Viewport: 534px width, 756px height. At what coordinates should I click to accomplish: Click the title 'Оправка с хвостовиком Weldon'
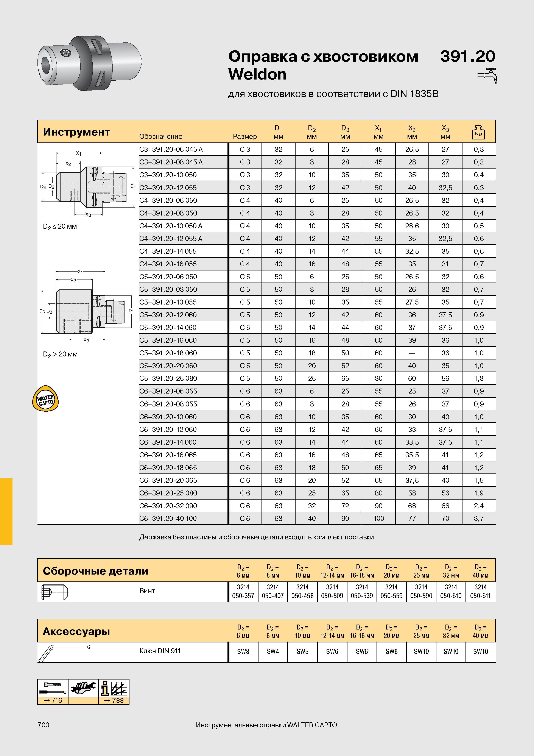[323, 65]
